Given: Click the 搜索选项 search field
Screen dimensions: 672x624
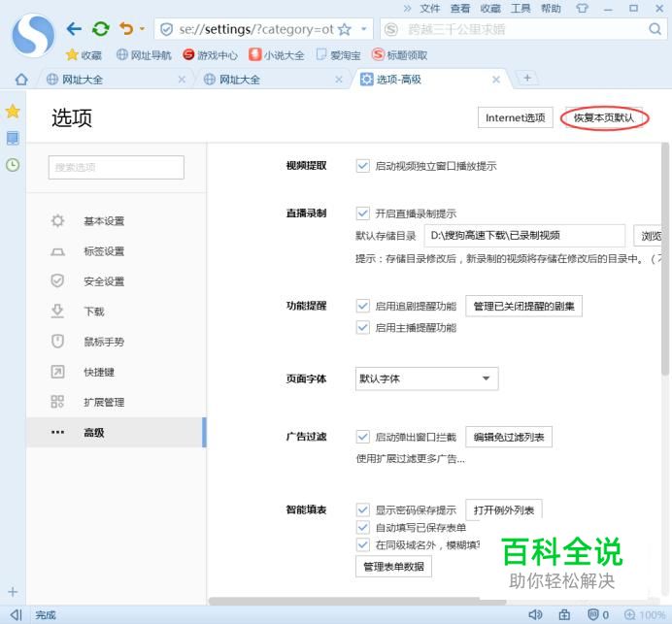Looking at the screenshot, I should (x=116, y=168).
